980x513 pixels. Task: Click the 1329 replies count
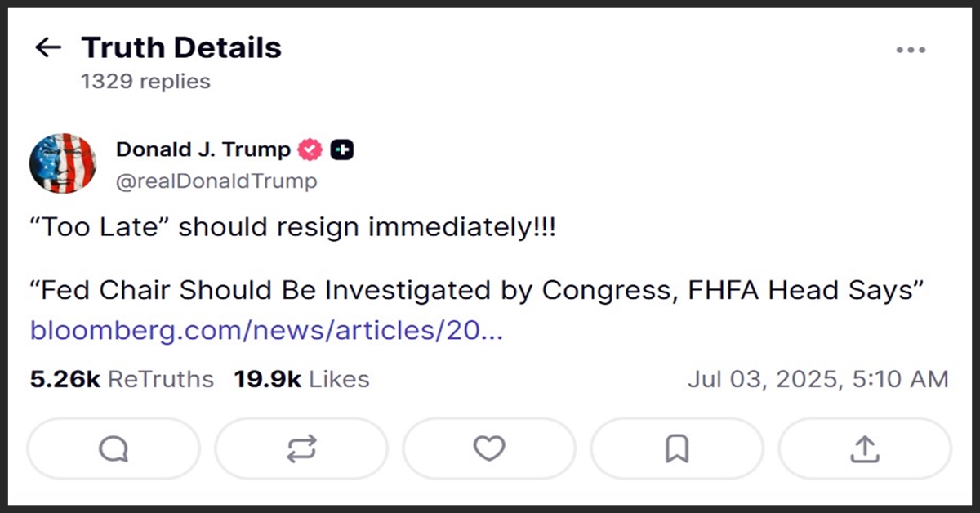tap(145, 82)
